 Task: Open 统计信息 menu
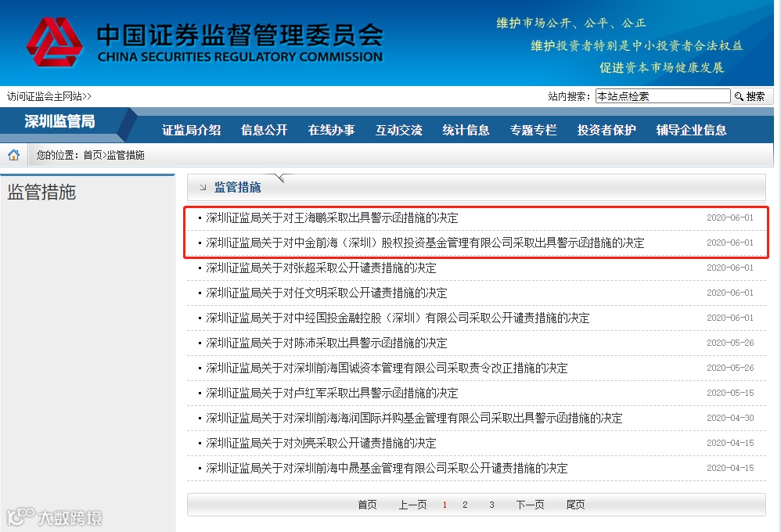pyautogui.click(x=466, y=130)
